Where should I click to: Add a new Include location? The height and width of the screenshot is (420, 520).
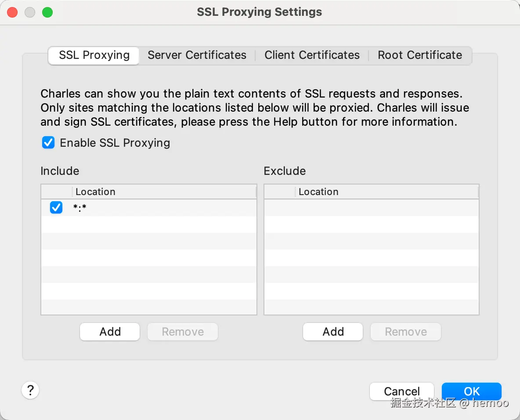click(110, 332)
